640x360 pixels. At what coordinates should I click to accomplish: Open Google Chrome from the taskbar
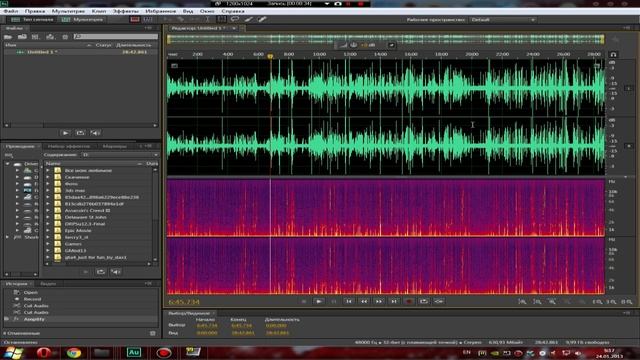click(x=74, y=353)
